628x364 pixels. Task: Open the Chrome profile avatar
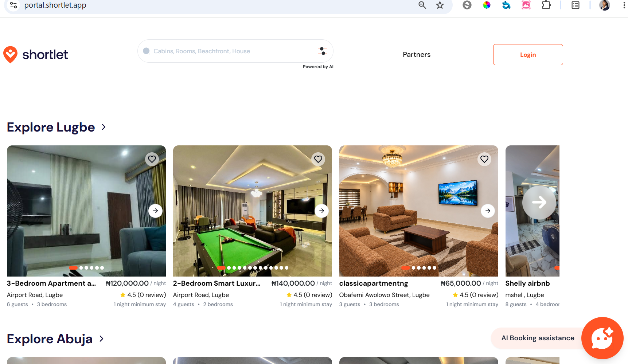605,5
